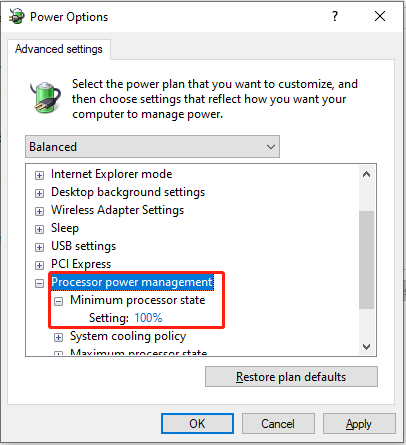Confirm with the OK button
The height and width of the screenshot is (445, 406).
point(197,424)
